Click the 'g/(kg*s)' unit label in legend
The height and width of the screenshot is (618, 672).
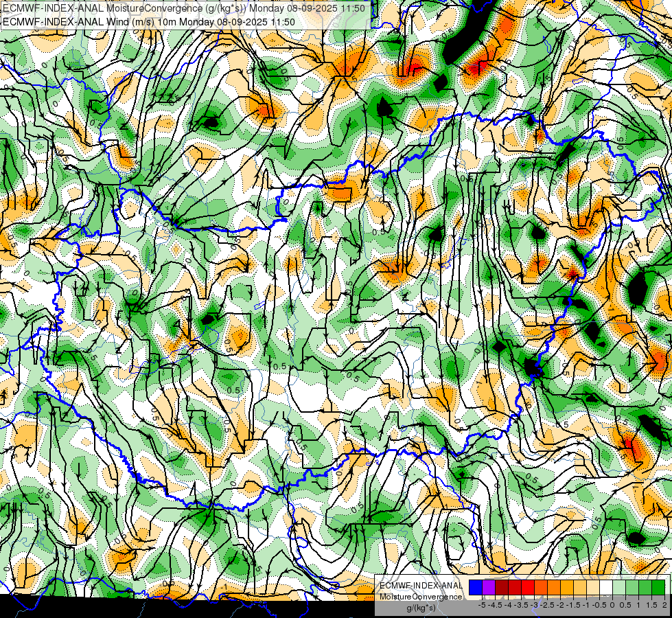421,608
